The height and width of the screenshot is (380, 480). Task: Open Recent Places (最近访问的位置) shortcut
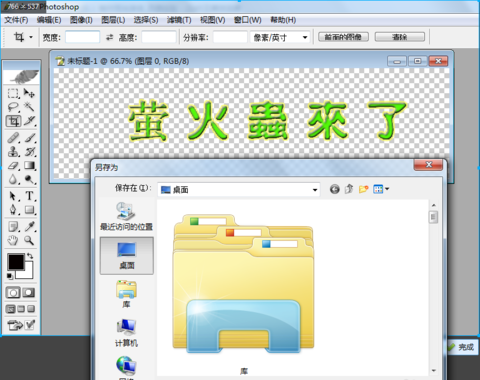(126, 216)
